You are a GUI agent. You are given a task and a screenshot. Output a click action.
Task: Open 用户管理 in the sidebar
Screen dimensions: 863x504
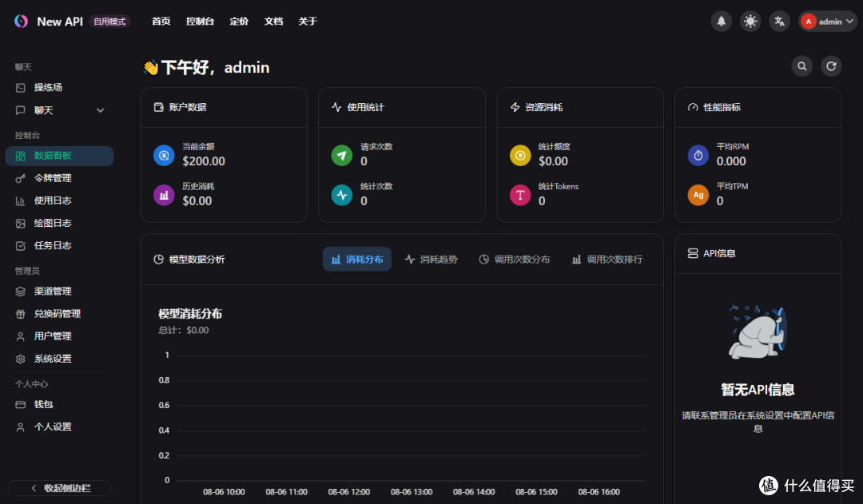pos(59,337)
